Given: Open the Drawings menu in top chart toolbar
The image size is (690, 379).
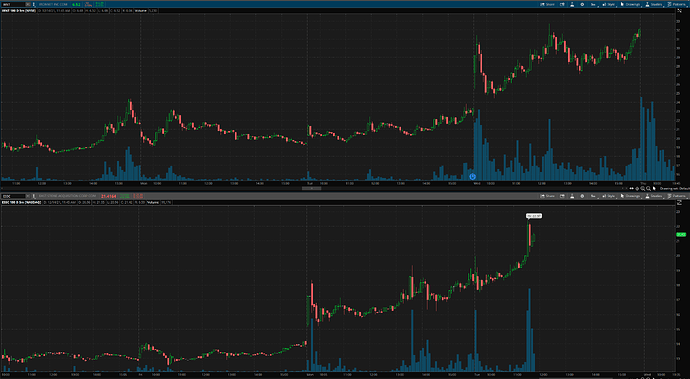Looking at the screenshot, I should coord(631,4).
